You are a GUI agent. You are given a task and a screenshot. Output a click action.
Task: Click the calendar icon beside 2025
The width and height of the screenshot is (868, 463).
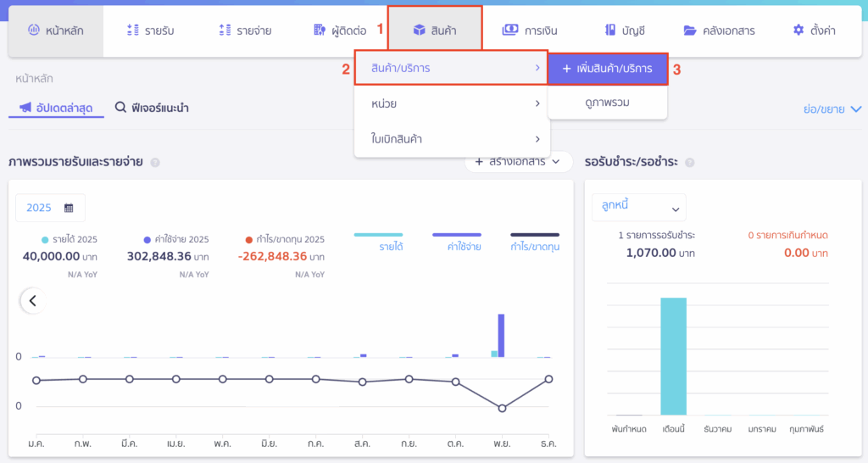[x=69, y=208]
